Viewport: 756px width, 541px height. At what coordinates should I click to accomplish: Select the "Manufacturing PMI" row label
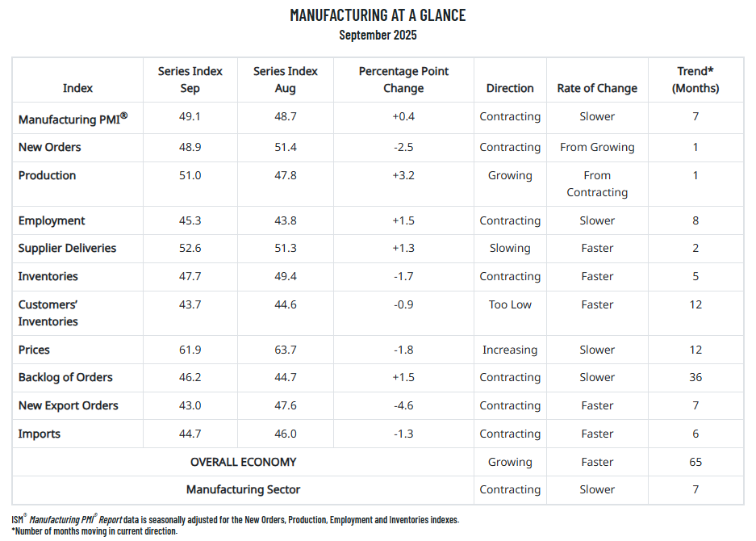pos(73,120)
